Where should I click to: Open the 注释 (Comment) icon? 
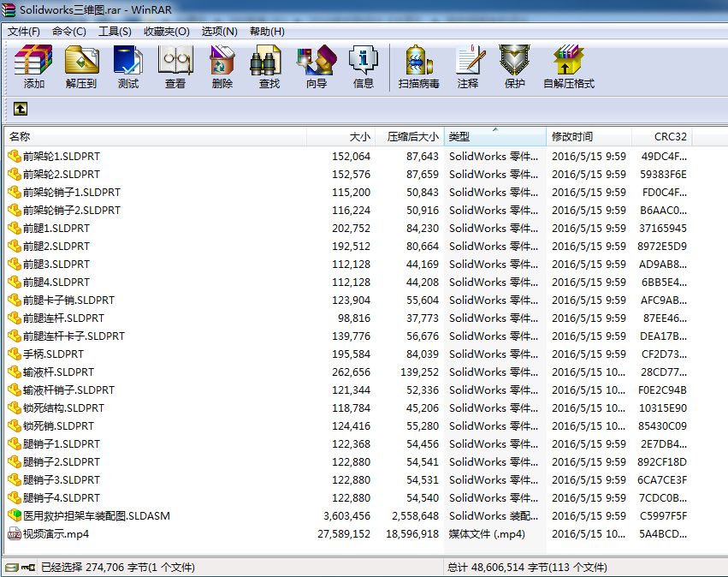tap(471, 59)
